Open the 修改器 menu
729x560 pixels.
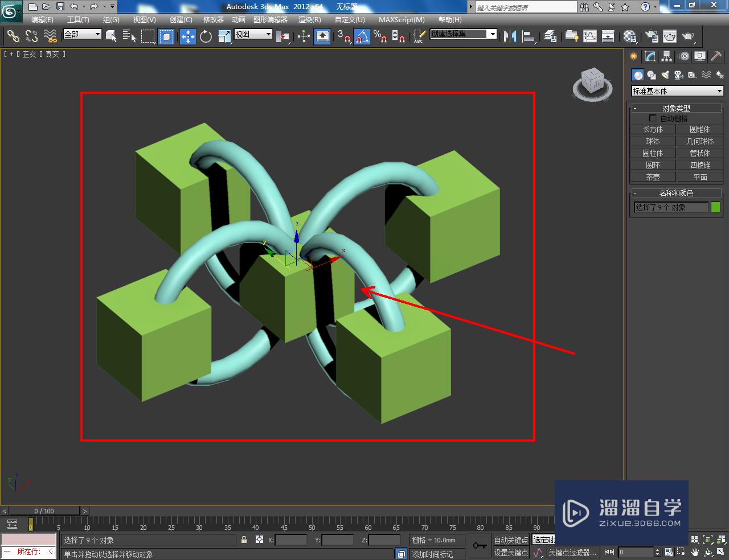(x=214, y=19)
